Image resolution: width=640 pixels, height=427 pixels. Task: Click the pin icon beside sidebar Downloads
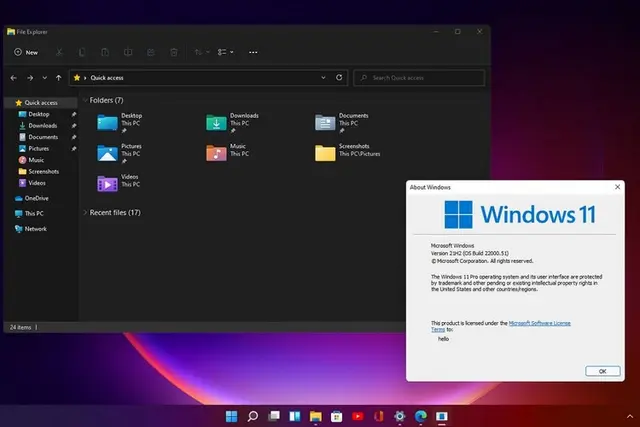tap(74, 126)
